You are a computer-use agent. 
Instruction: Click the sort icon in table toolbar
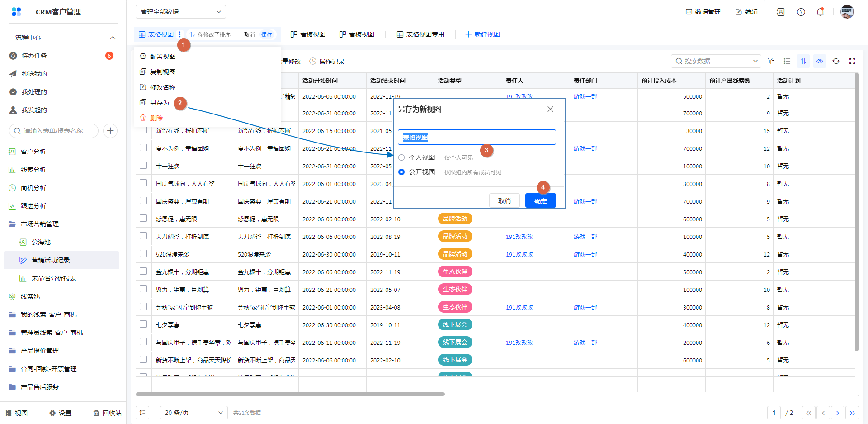click(x=803, y=61)
